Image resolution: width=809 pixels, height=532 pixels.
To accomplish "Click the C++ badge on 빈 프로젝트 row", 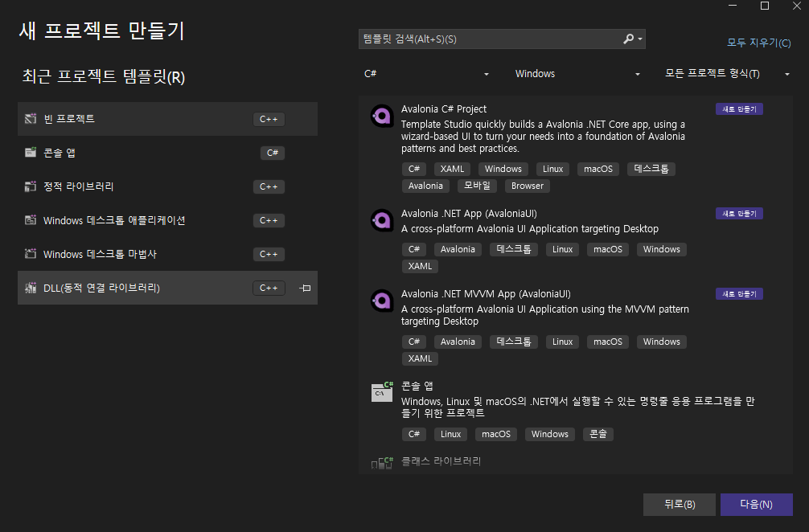I will (269, 119).
